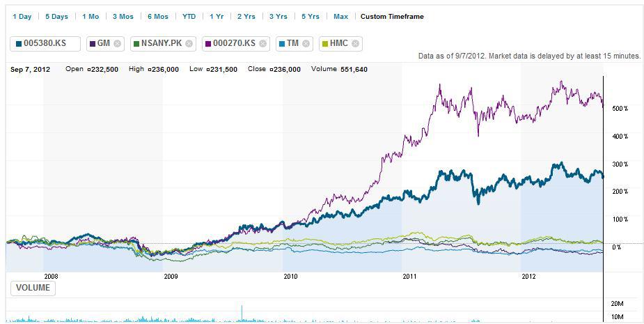Select the 5 Yrs range
Image resolution: width=644 pixels, height=324 pixels.
[311, 16]
